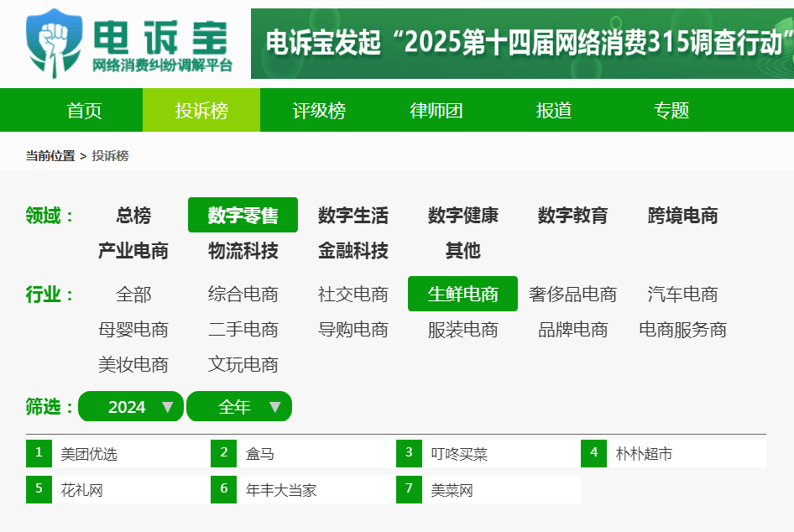The width and height of the screenshot is (794, 532).
Task: Click the 电诉宝 shield logo
Action: (55, 42)
